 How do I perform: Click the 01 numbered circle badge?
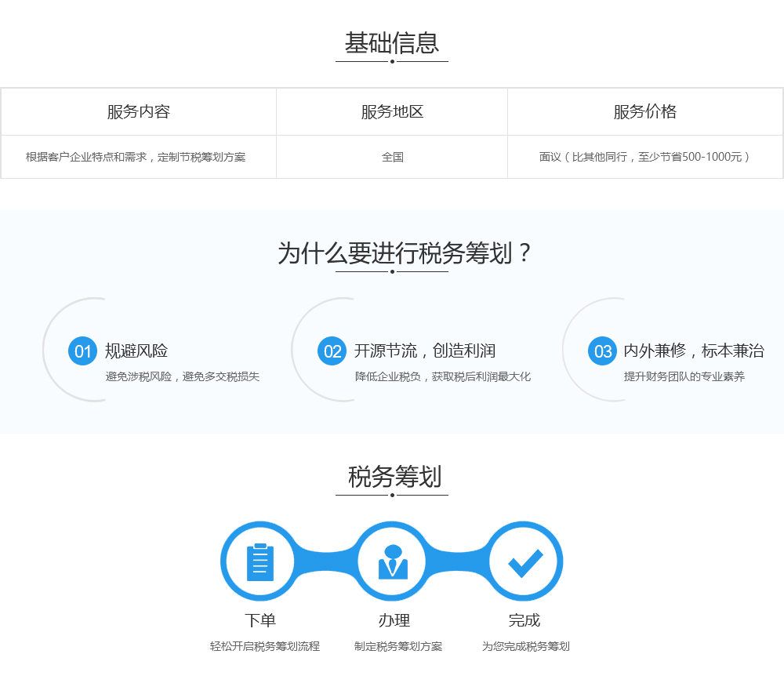tap(82, 351)
